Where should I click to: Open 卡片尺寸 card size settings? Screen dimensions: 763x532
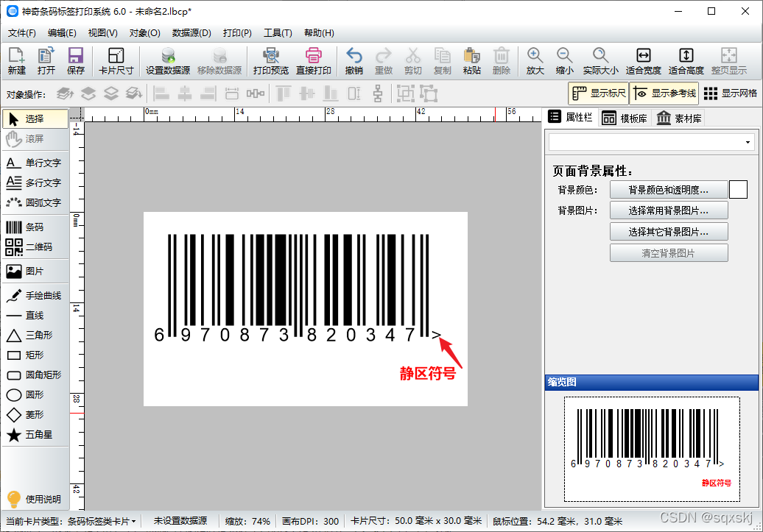pyautogui.click(x=116, y=61)
